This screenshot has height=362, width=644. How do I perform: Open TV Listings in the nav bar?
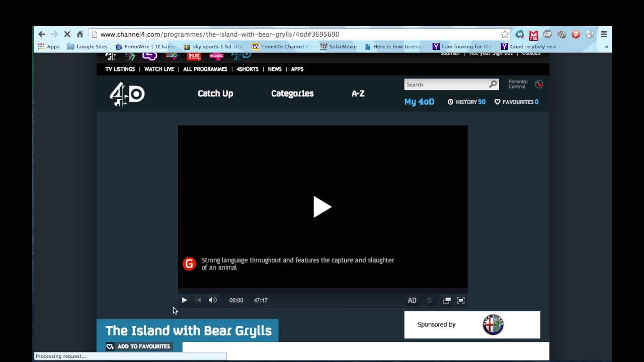[x=120, y=69]
